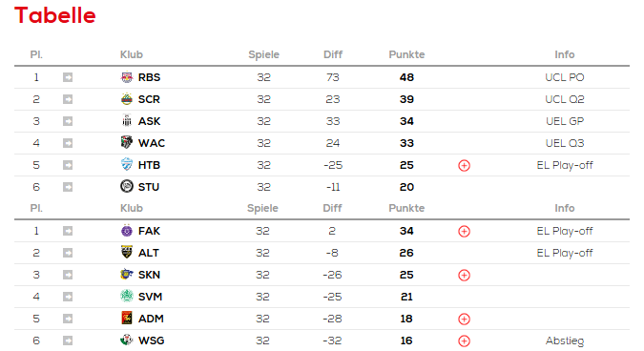Viewport: 644px width, 351px height.
Task: Click the FAK violet crest
Action: coord(127,231)
